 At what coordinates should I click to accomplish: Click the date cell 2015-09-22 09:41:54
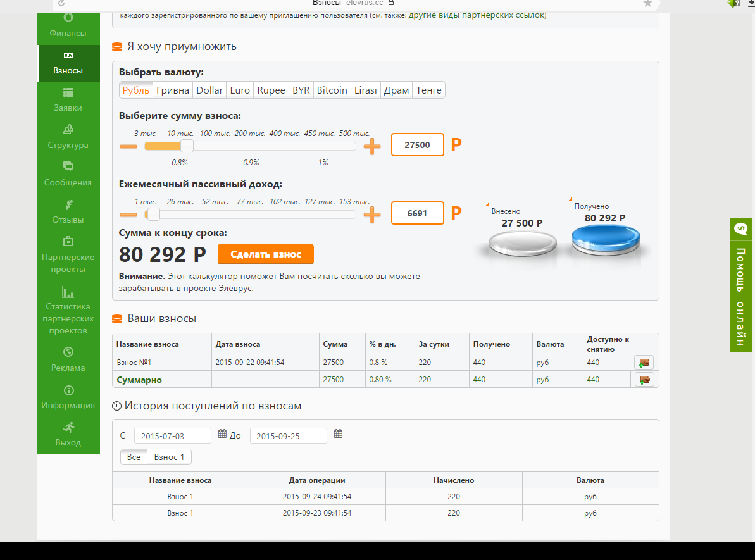tap(265, 363)
